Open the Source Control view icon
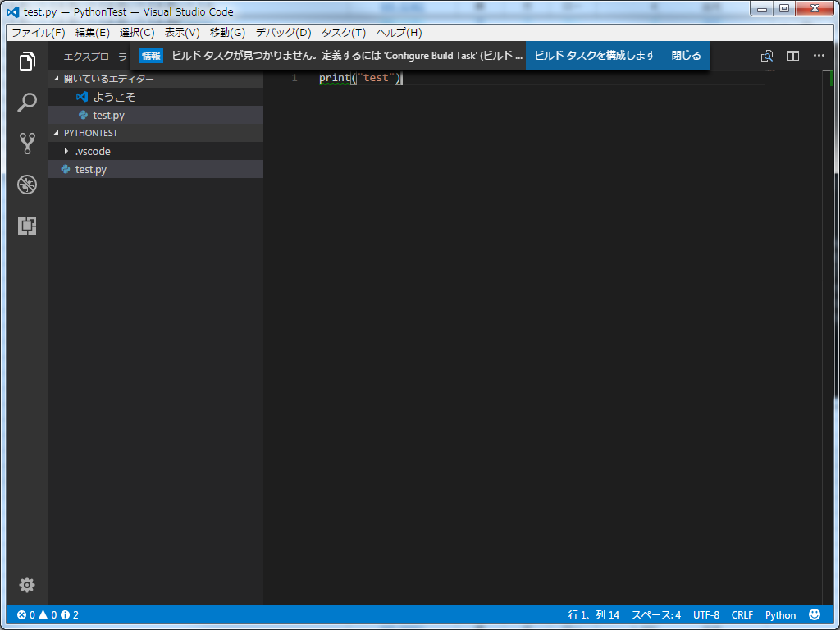This screenshot has width=840, height=630. [x=27, y=144]
